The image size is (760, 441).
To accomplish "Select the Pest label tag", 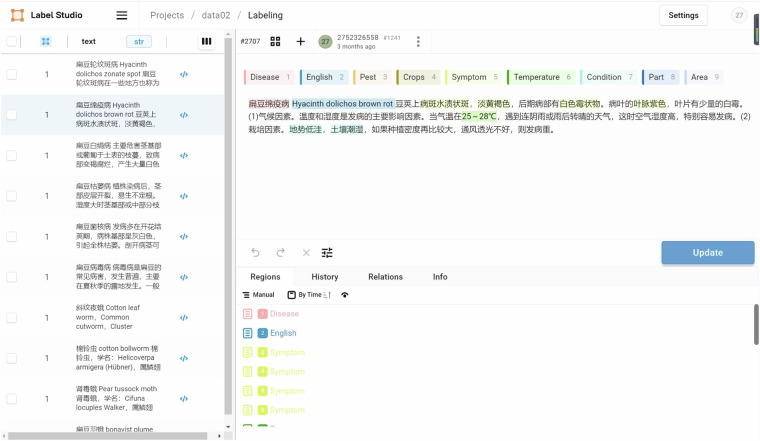I will click(372, 77).
